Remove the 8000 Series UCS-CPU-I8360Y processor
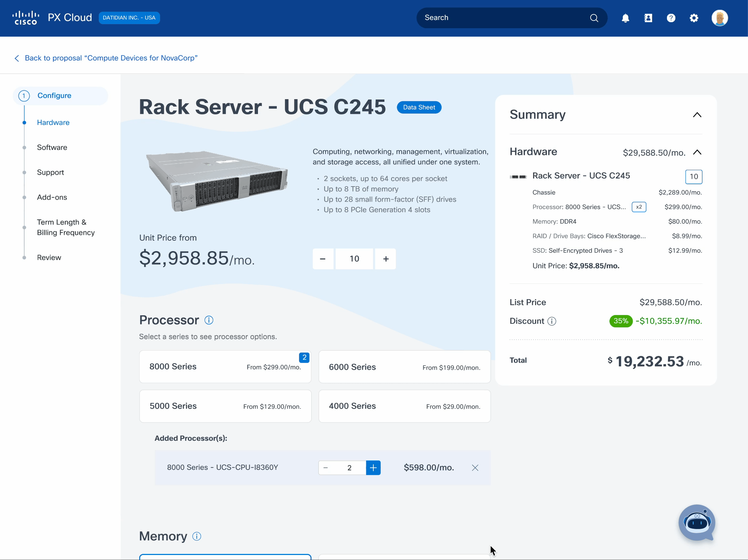The height and width of the screenshot is (560, 748). click(x=475, y=468)
